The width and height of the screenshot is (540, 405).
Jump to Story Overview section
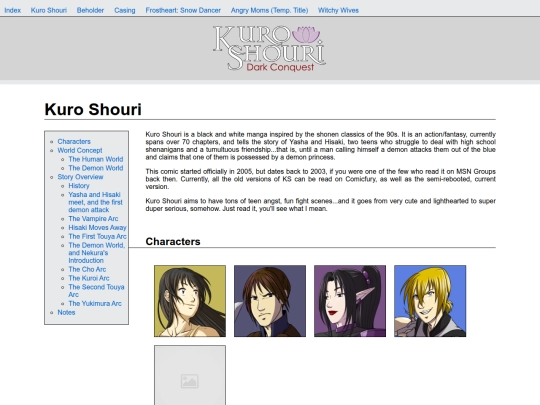[x=80, y=177]
